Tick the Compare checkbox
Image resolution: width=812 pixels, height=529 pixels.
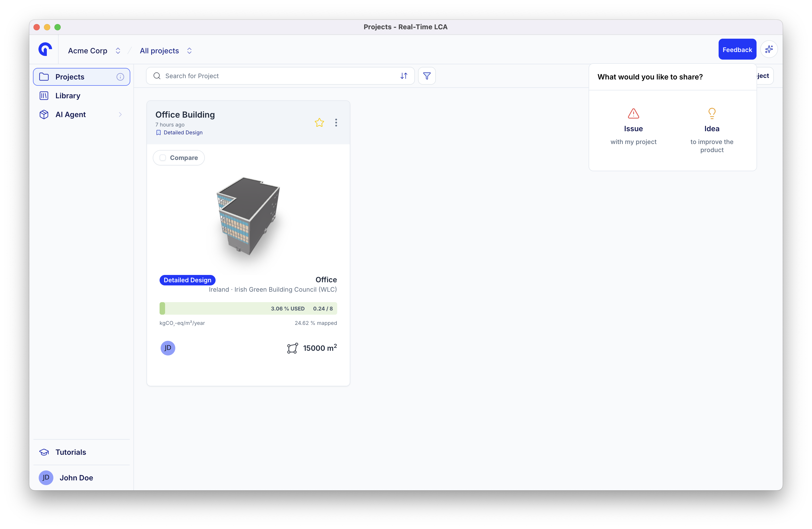coord(163,158)
